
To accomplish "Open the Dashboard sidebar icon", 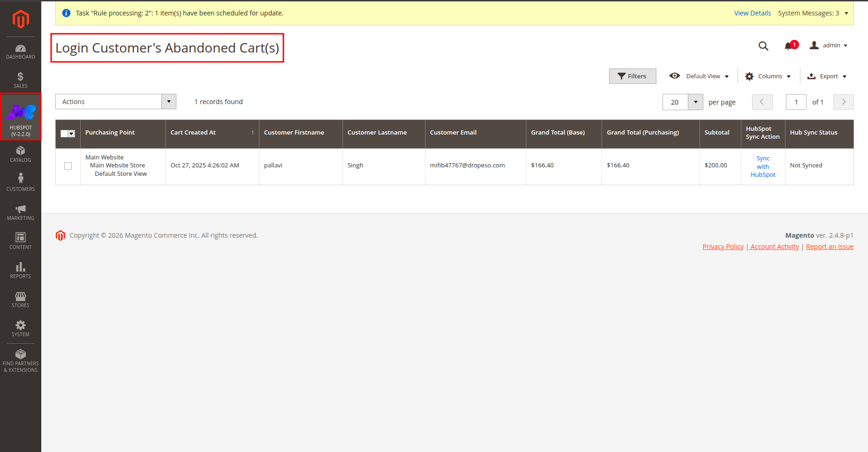I will click(21, 52).
